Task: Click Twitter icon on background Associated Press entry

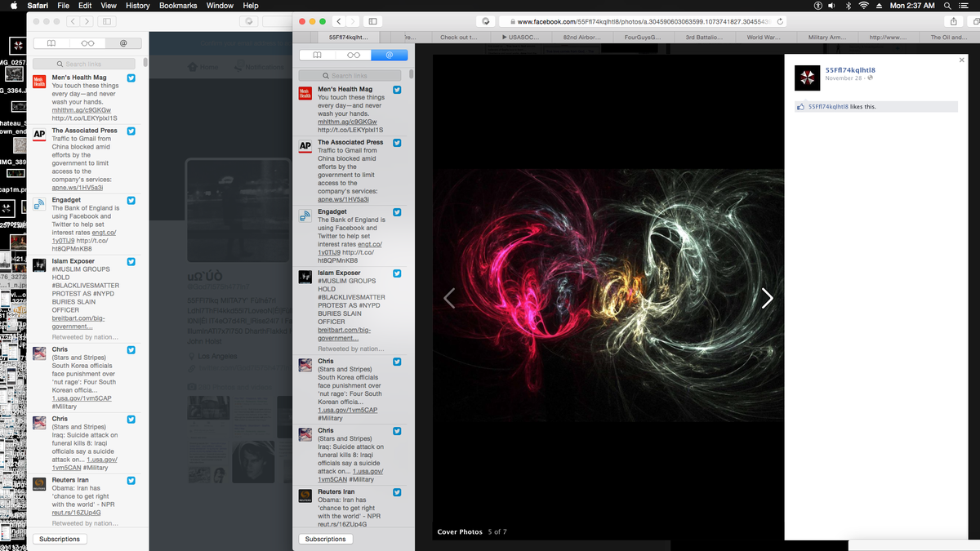Action: click(x=131, y=131)
